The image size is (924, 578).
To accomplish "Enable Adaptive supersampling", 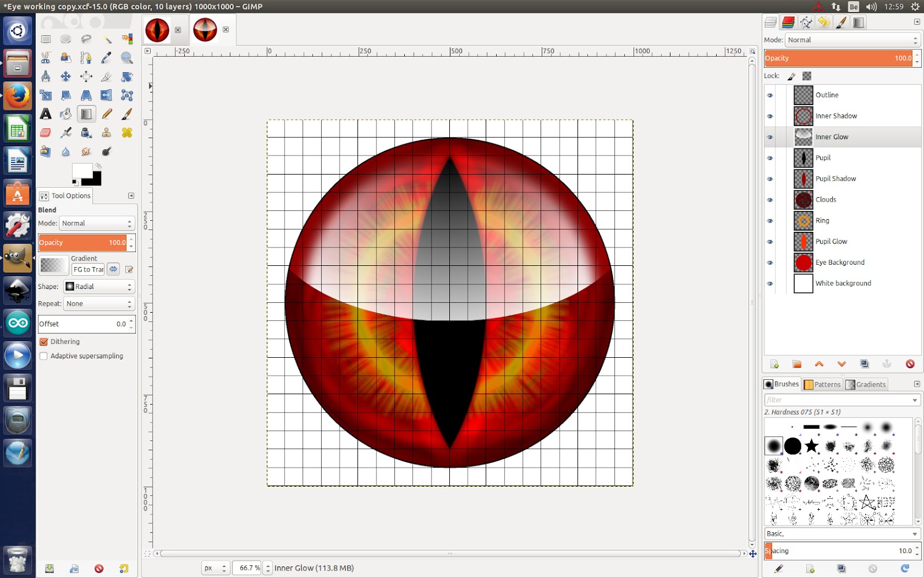I will click(x=44, y=356).
